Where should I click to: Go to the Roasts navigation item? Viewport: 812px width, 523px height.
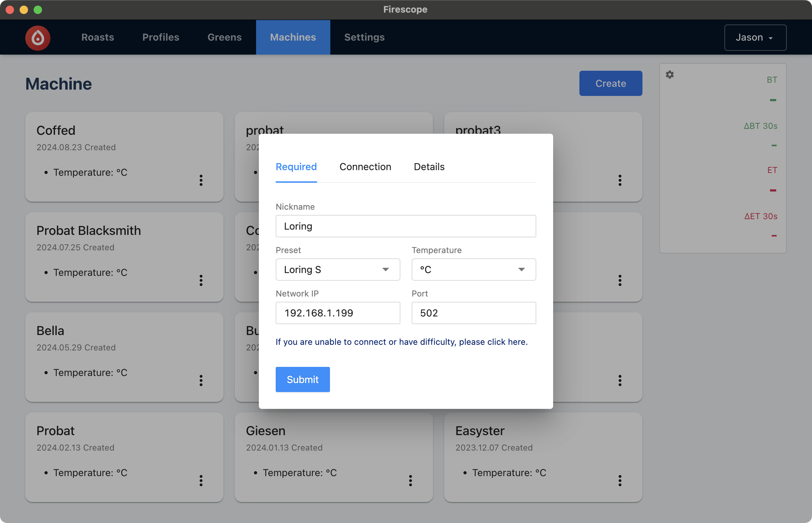pyautogui.click(x=98, y=37)
